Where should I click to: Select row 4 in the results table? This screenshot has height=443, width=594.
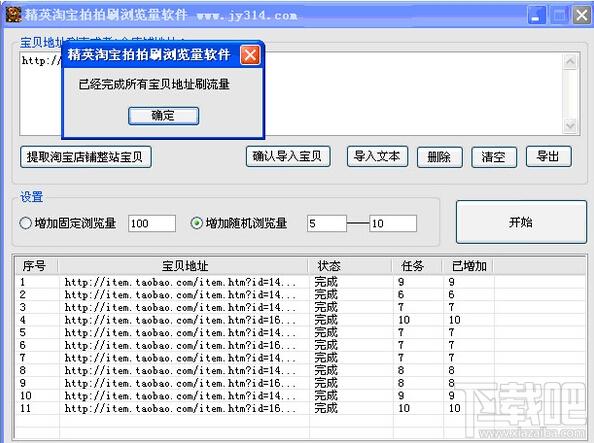(x=300, y=320)
